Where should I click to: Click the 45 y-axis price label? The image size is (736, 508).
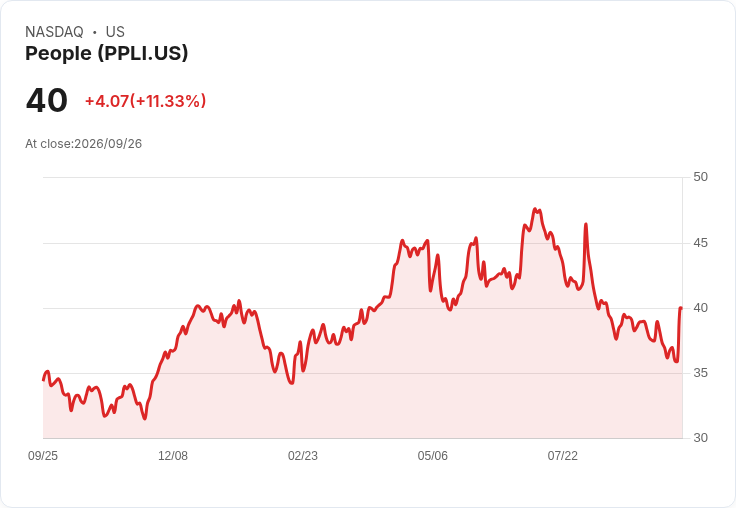click(x=700, y=243)
